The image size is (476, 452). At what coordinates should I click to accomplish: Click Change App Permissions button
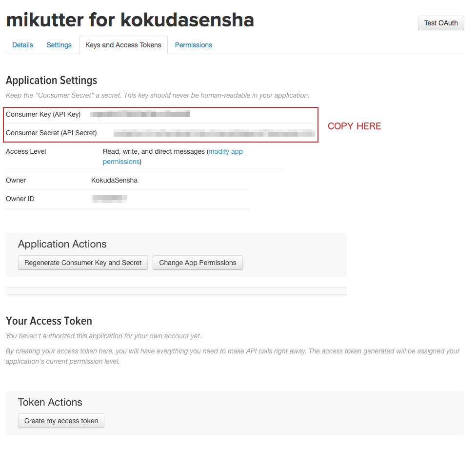point(198,263)
